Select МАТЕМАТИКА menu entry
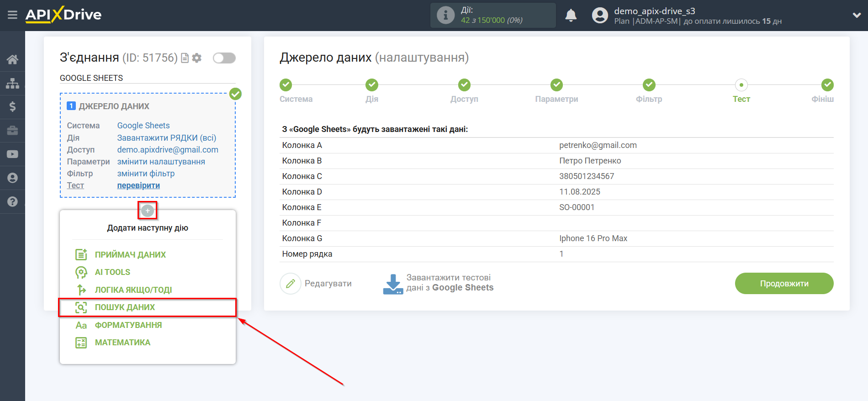This screenshot has width=868, height=401. pos(122,343)
